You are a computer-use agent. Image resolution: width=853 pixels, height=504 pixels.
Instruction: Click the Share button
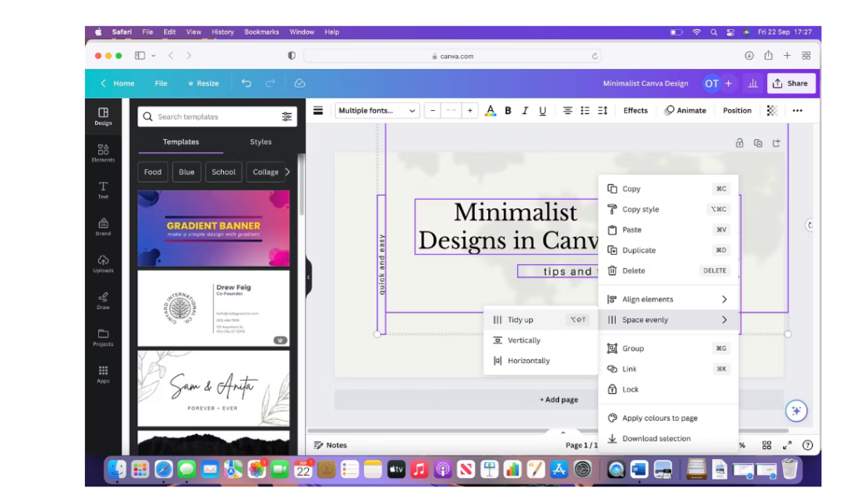pyautogui.click(x=791, y=83)
